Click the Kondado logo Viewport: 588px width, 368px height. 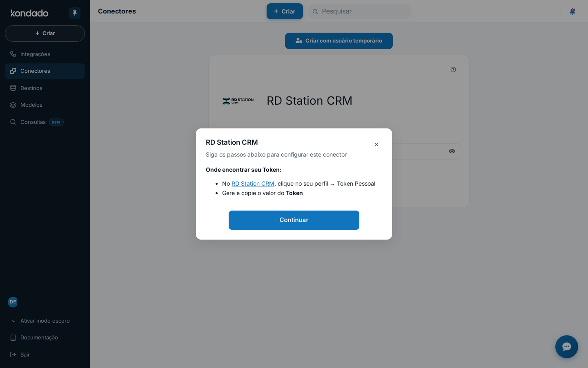[29, 13]
